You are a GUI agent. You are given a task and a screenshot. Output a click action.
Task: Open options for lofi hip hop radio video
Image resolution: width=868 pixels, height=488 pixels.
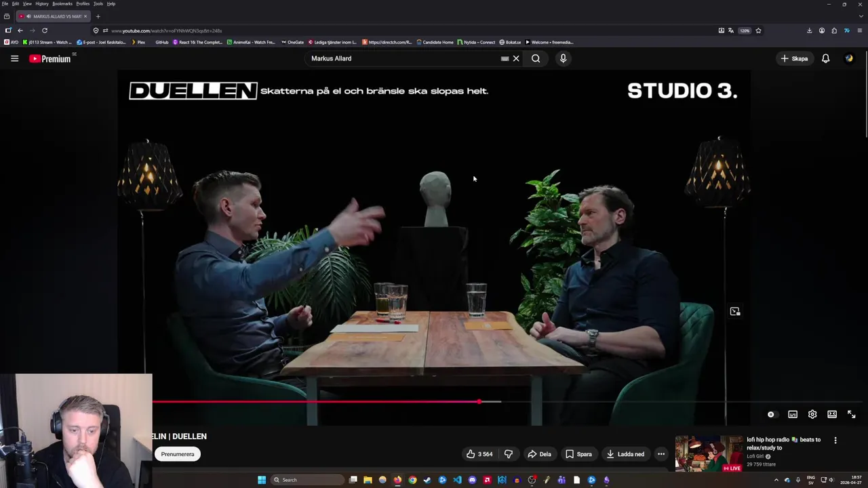(835, 441)
